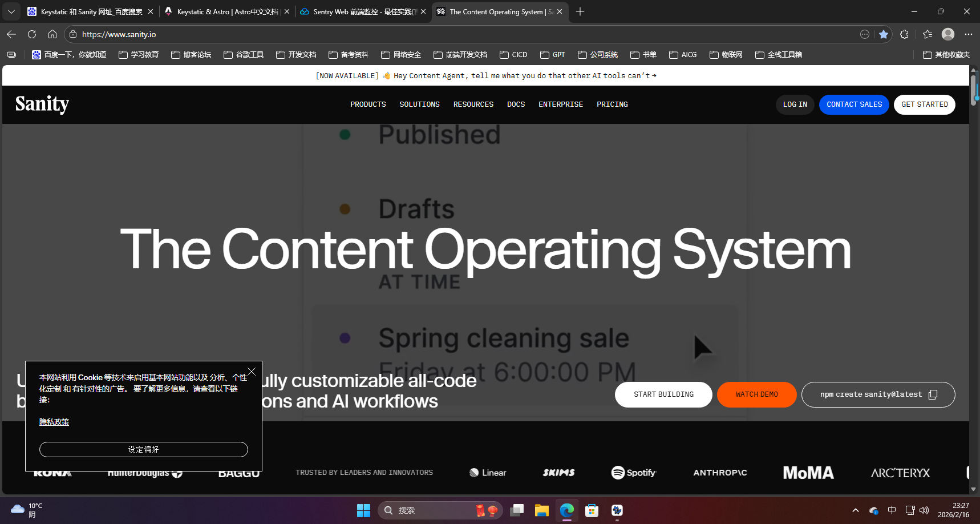This screenshot has height=524, width=980.
Task: View site information lock icon
Action: (x=73, y=34)
